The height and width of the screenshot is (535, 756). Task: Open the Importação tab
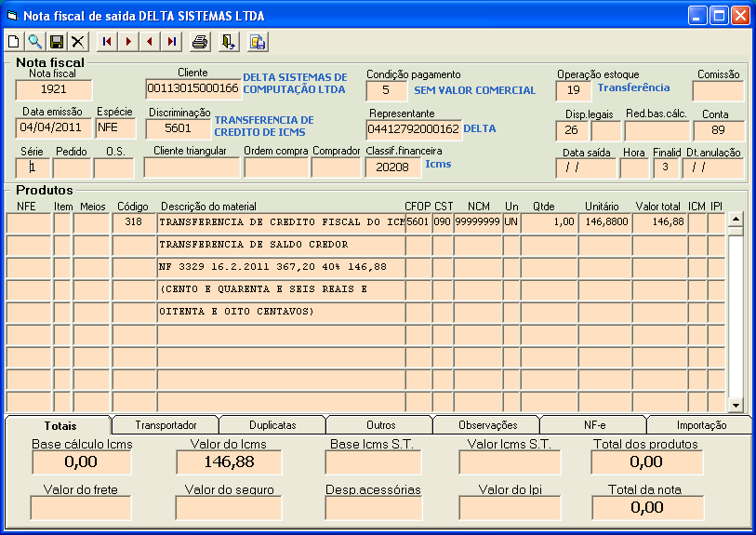coord(701,425)
